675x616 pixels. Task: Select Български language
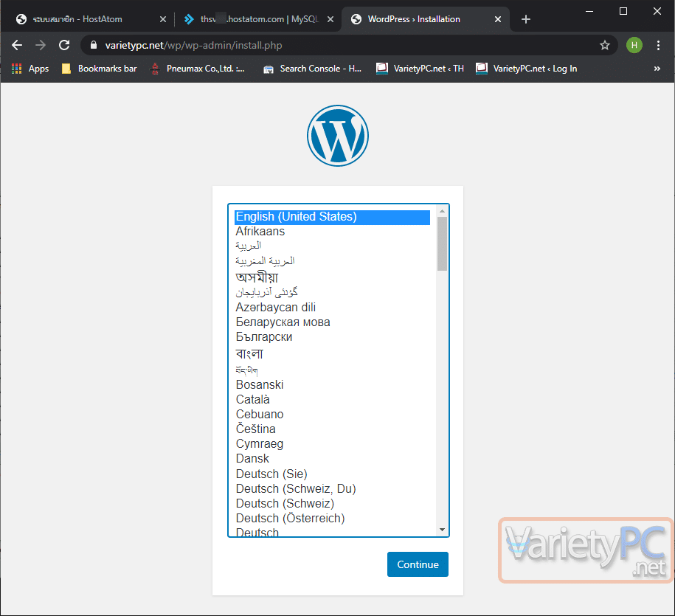pos(332,336)
